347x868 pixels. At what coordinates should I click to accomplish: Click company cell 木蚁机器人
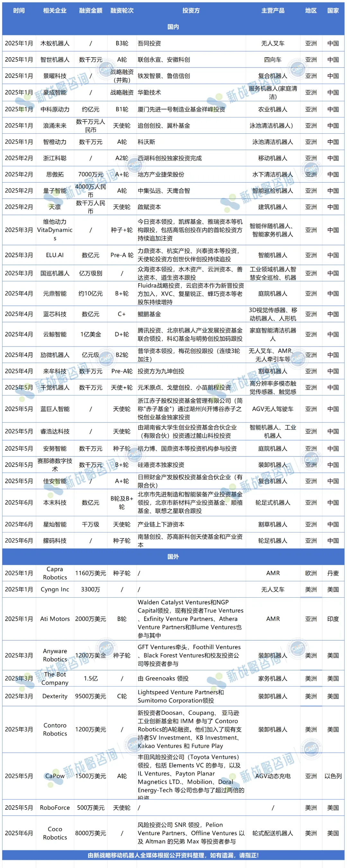point(55,43)
